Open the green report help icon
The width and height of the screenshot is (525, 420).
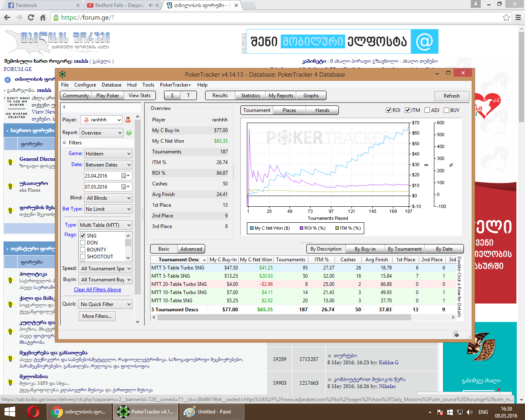(129, 133)
